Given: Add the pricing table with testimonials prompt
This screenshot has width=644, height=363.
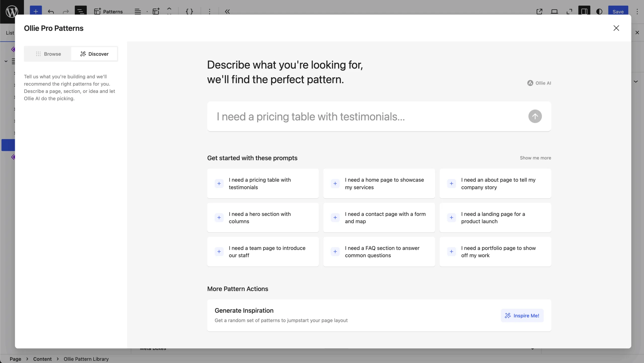Looking at the screenshot, I should pyautogui.click(x=219, y=184).
